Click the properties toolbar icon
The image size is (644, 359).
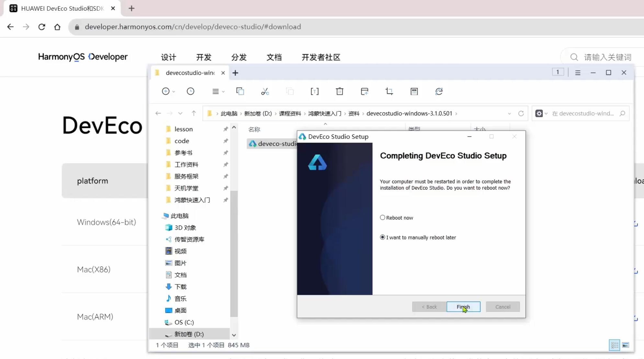point(414,91)
